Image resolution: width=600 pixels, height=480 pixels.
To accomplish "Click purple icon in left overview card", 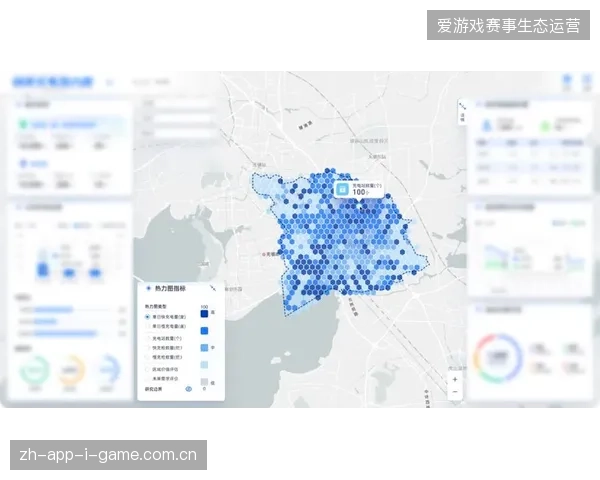I will point(23,164).
